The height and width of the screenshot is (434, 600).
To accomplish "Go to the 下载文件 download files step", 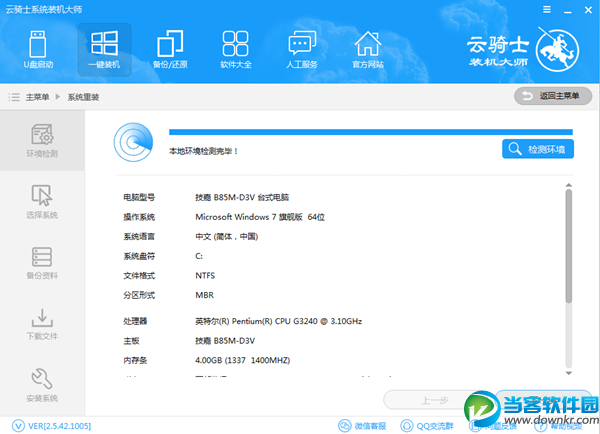I will click(42, 324).
